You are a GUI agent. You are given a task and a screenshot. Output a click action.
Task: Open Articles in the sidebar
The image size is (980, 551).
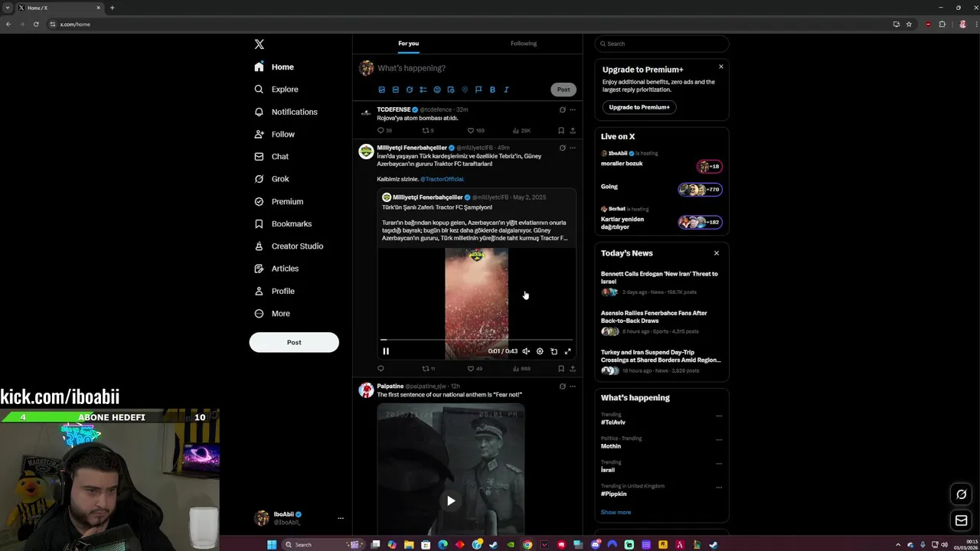pos(276,269)
